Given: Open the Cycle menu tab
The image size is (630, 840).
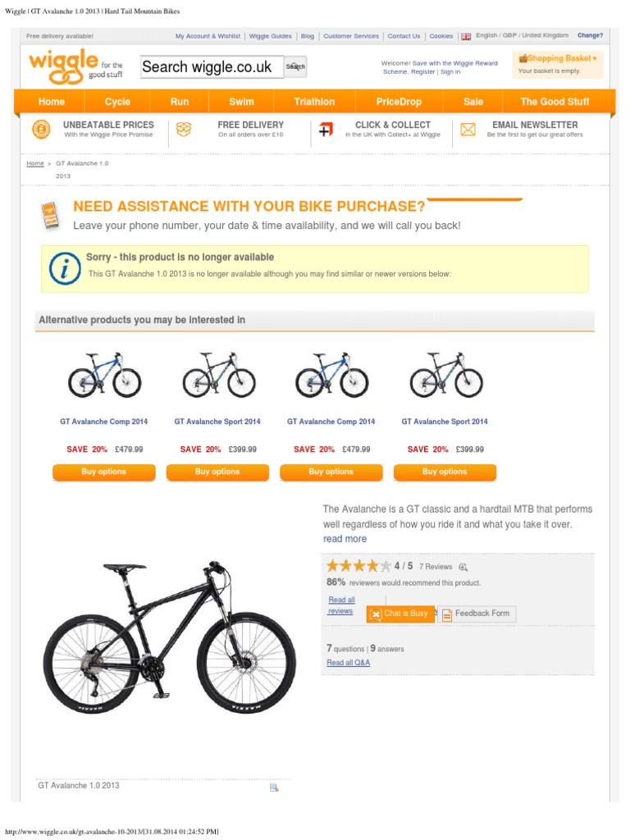Looking at the screenshot, I should coord(117,102).
